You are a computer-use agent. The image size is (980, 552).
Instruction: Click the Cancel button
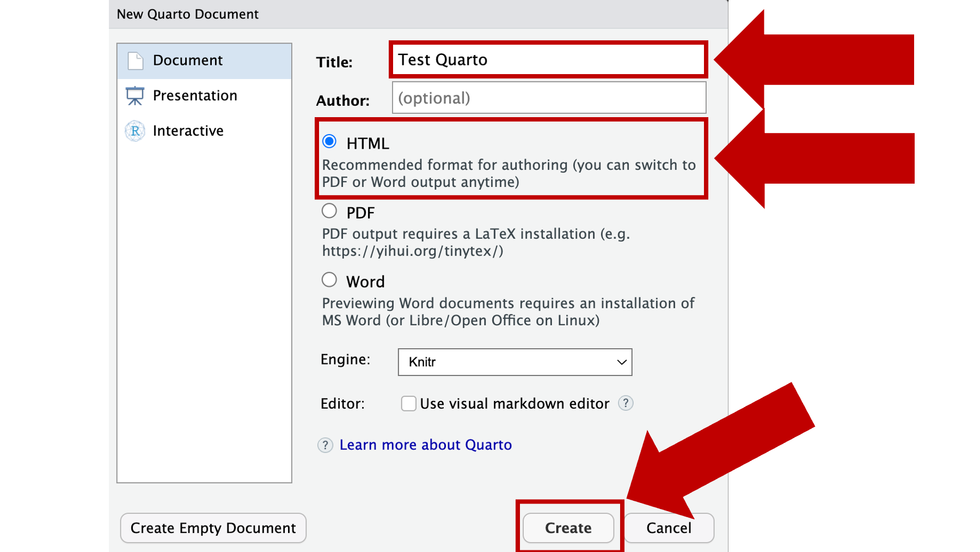click(669, 527)
